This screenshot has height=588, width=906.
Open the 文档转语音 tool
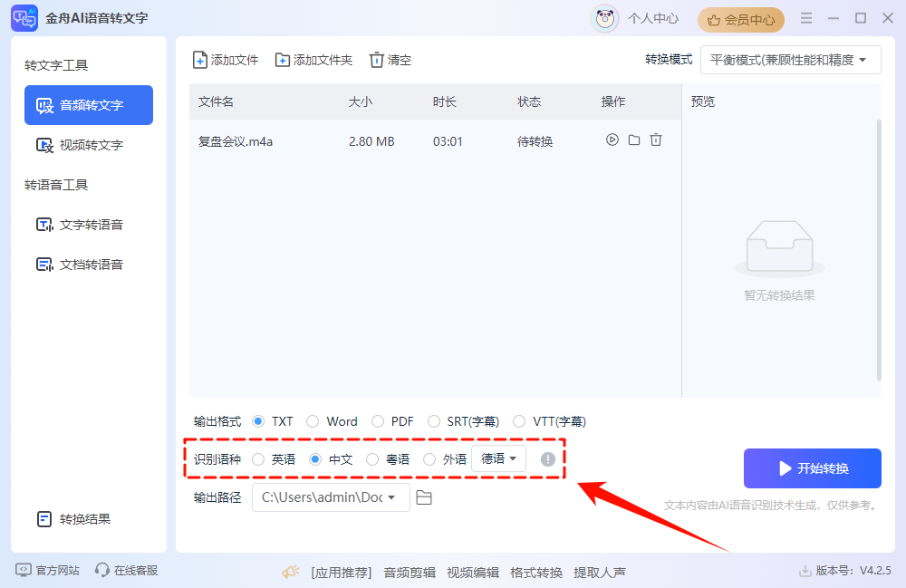coord(88,264)
